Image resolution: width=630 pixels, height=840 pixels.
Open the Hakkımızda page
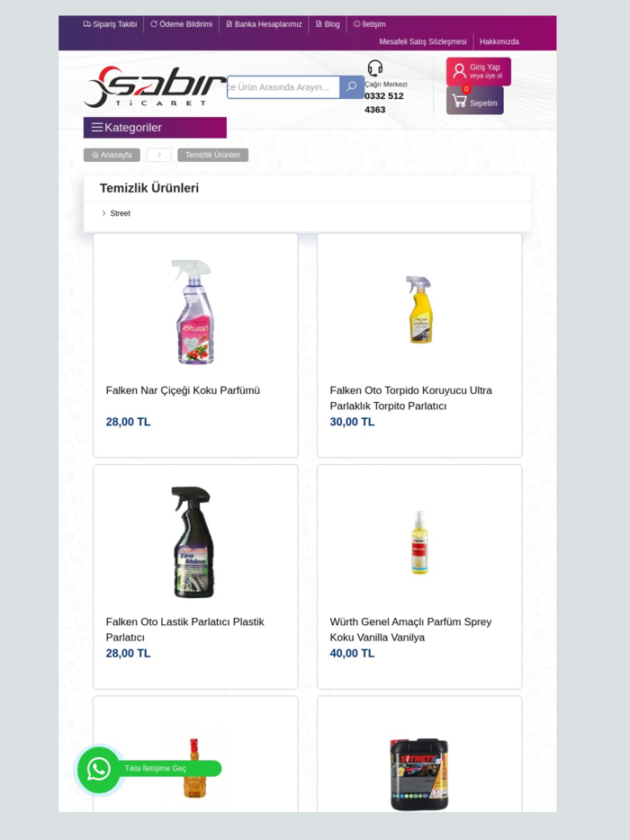click(x=499, y=41)
